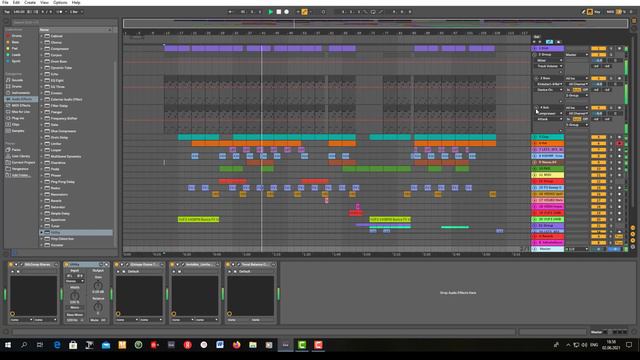Open the Help menu
The image size is (640, 360).
76,2
